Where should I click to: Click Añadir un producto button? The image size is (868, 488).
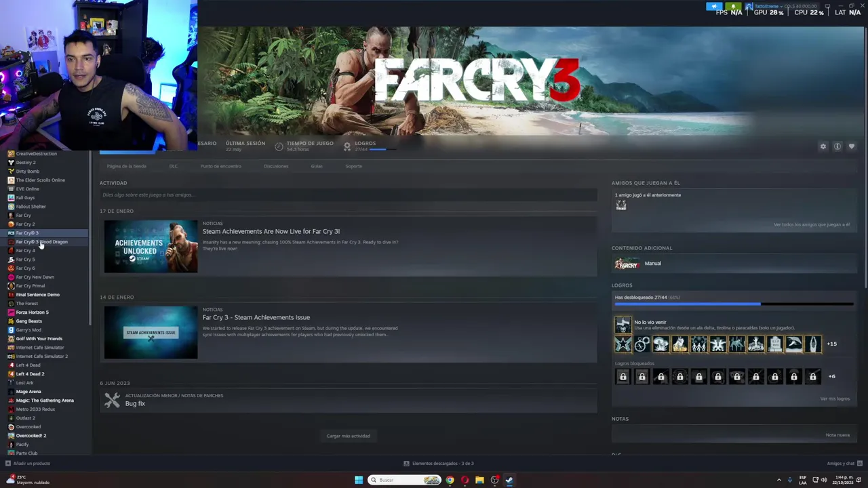pos(28,464)
